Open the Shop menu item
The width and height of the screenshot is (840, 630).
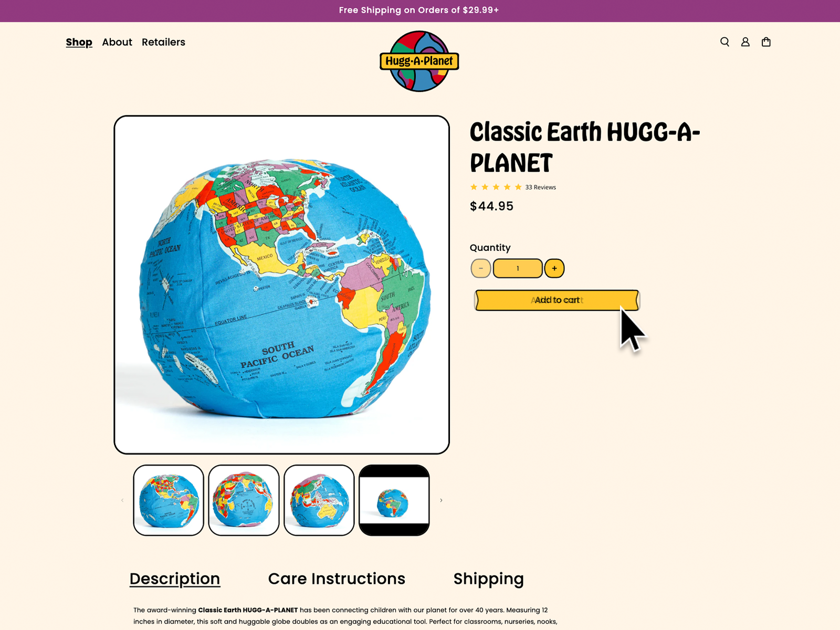tap(79, 42)
